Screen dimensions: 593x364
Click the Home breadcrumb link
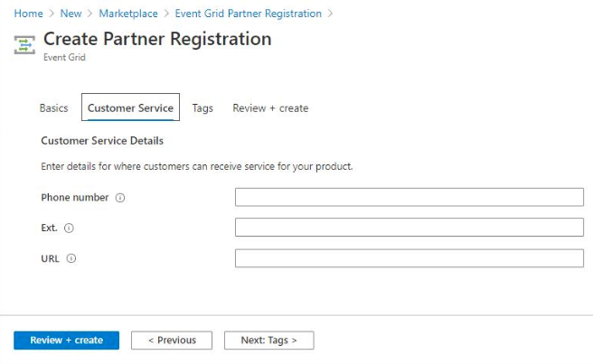click(x=29, y=14)
